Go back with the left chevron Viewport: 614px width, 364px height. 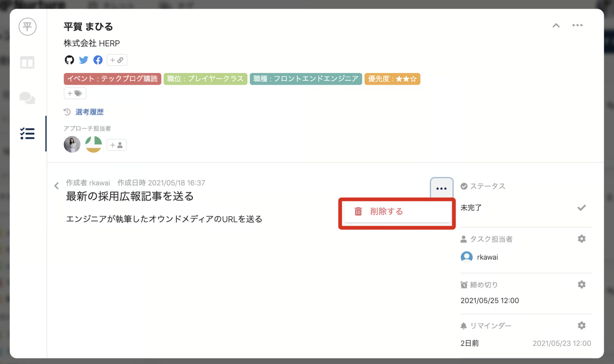pyautogui.click(x=56, y=186)
